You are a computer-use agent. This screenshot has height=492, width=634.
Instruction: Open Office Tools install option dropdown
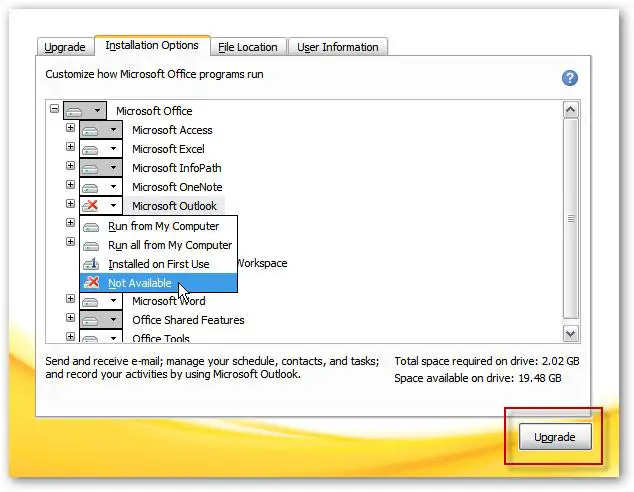pos(101,336)
